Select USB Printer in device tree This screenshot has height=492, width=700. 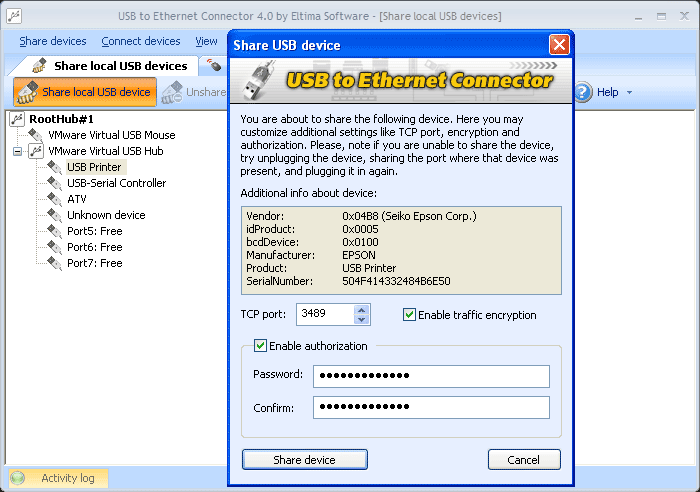click(94, 167)
